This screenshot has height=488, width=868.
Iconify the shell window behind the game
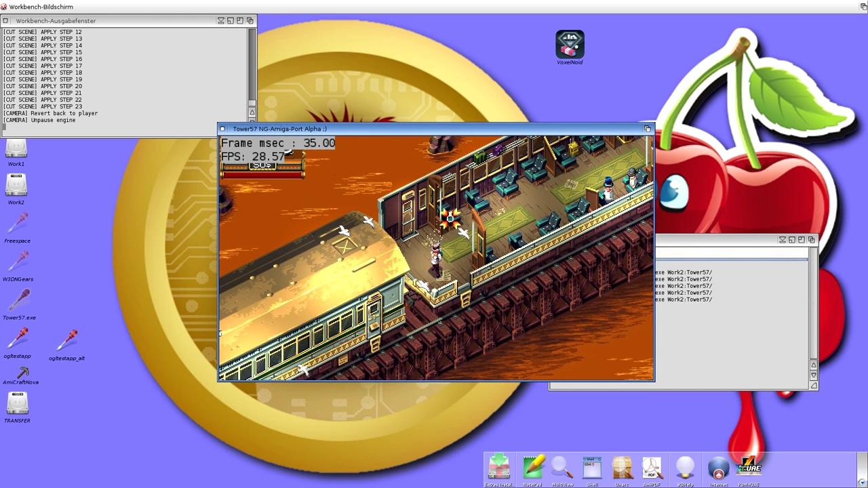(x=783, y=240)
